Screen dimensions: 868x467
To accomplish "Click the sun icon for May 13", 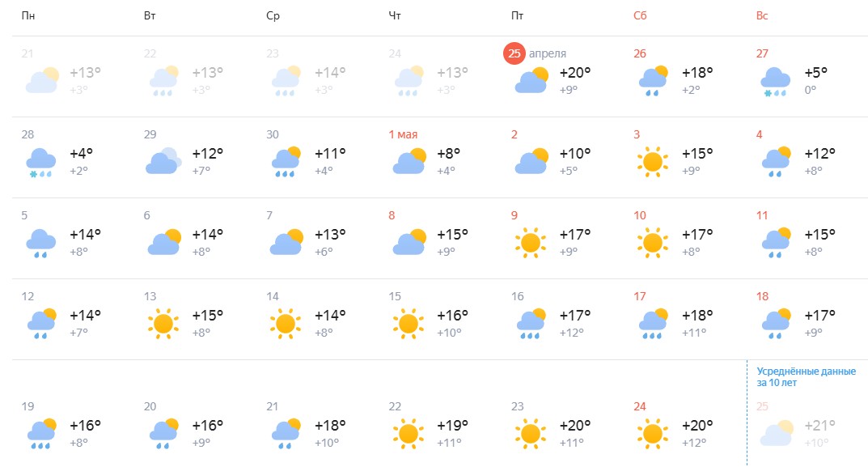I will click(x=163, y=323).
